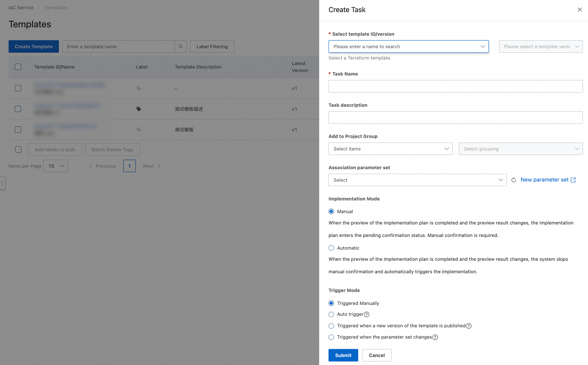Open help icon next to Auto trigger

click(x=367, y=314)
